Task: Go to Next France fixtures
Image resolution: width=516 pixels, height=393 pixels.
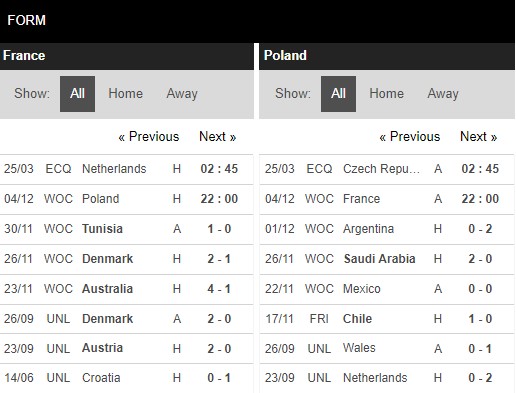Action: pos(218,137)
